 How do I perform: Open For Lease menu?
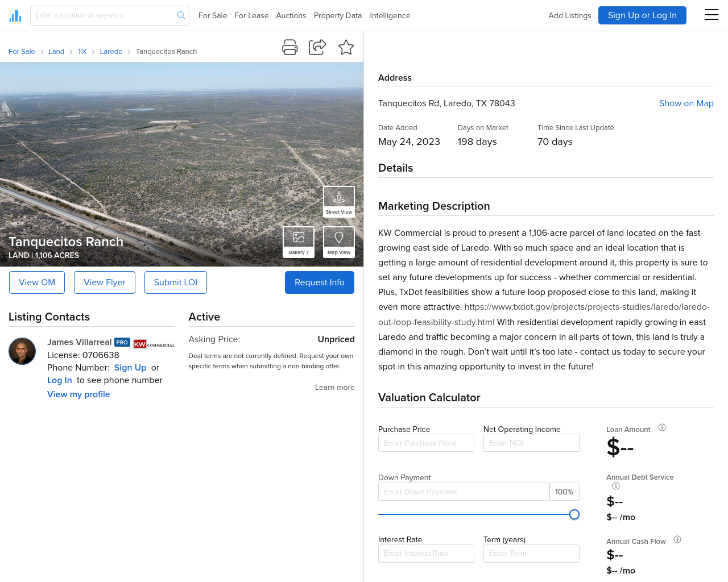(x=251, y=15)
